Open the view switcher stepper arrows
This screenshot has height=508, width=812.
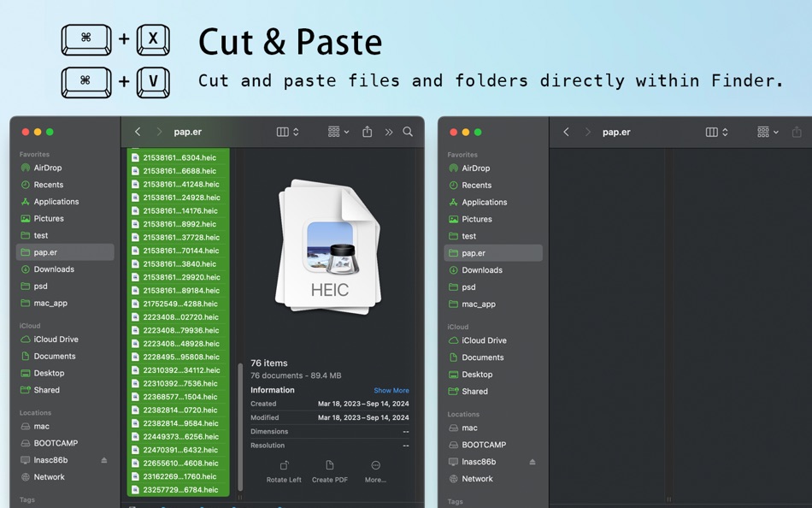point(294,132)
